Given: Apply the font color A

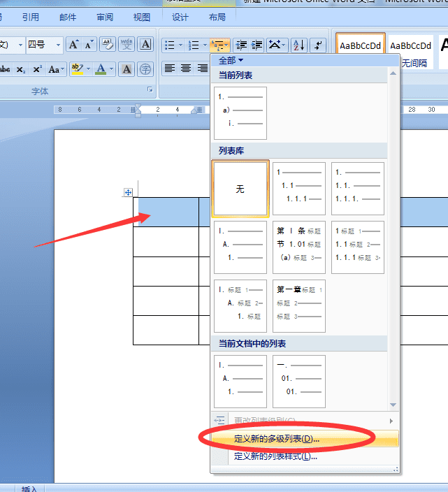Looking at the screenshot, I should [x=101, y=69].
